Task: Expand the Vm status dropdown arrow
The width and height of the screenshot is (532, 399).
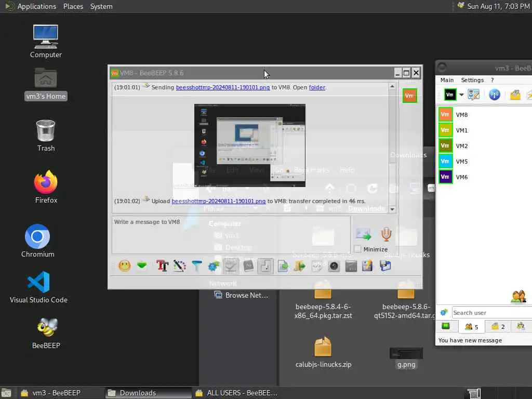Action: 461,95
